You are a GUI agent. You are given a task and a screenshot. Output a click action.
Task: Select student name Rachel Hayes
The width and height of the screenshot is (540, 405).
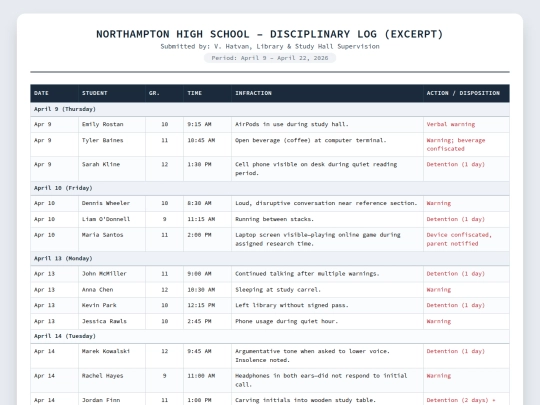tap(103, 376)
